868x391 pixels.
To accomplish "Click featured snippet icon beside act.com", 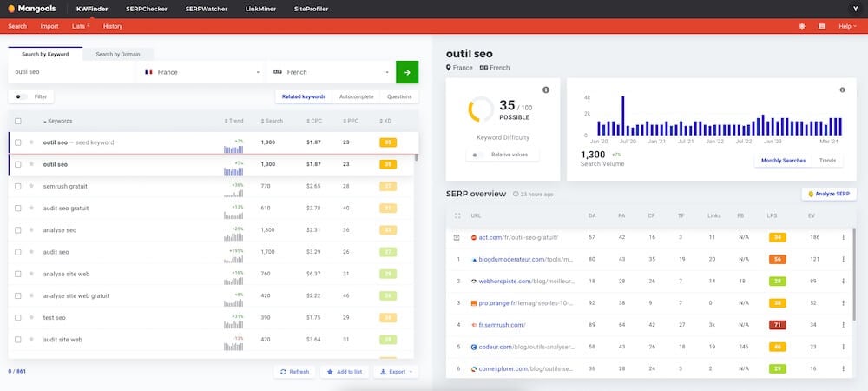I will (457, 237).
